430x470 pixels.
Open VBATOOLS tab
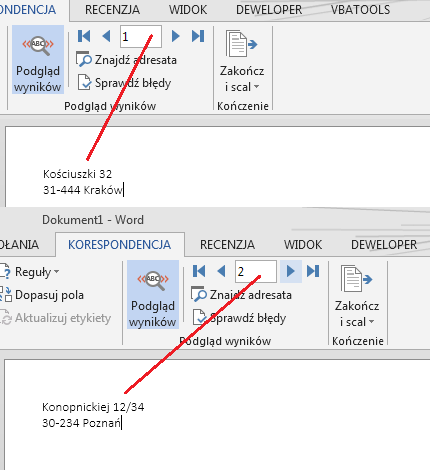(360, 10)
